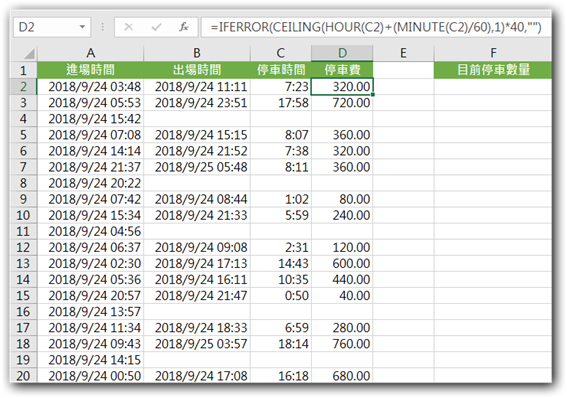The width and height of the screenshot is (567, 398).
Task: Click header cell 停車費
Action: (x=342, y=70)
